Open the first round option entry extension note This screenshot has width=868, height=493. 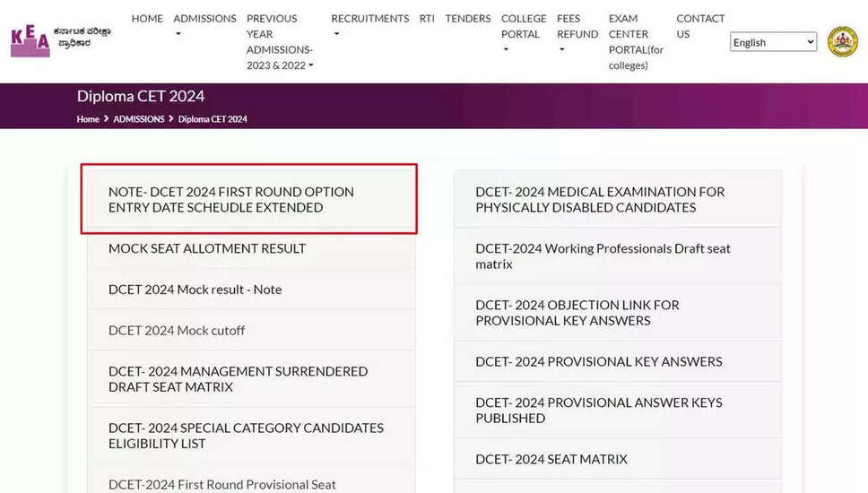pos(231,199)
